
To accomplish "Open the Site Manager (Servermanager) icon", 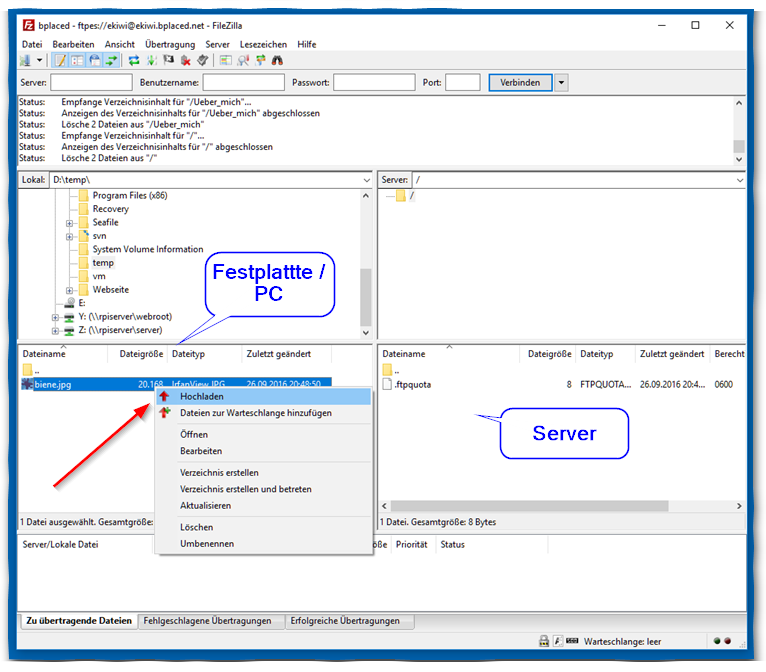I will (26, 61).
